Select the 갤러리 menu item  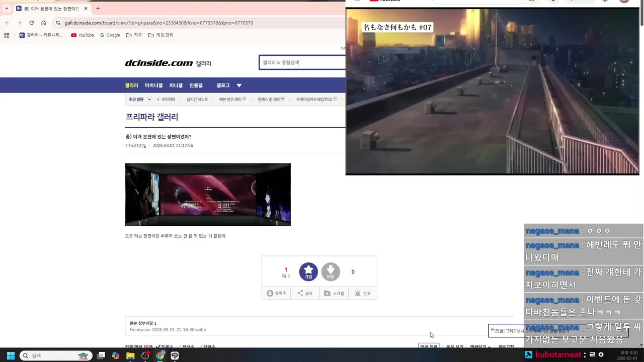coord(131,85)
